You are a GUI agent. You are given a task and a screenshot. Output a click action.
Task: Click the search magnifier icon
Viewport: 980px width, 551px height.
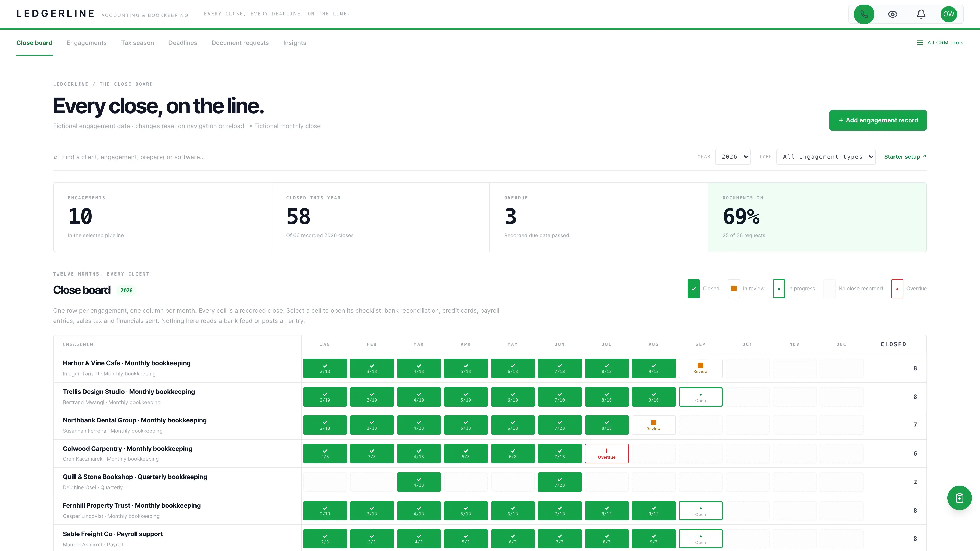click(x=56, y=157)
